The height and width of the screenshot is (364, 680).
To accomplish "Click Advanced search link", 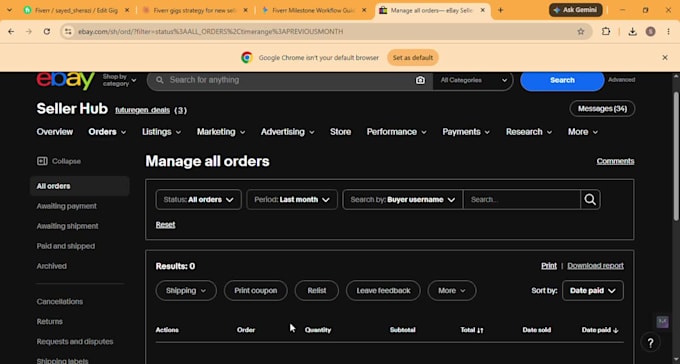I will (621, 80).
